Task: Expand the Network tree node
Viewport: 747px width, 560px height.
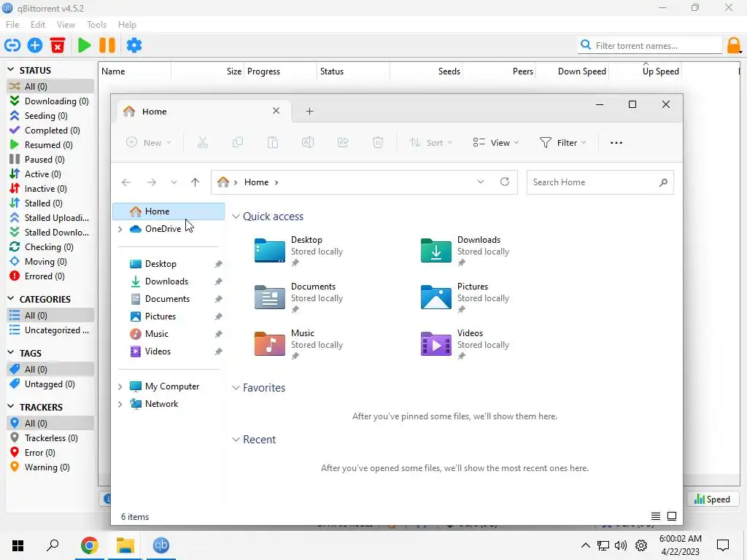Action: pyautogui.click(x=120, y=404)
